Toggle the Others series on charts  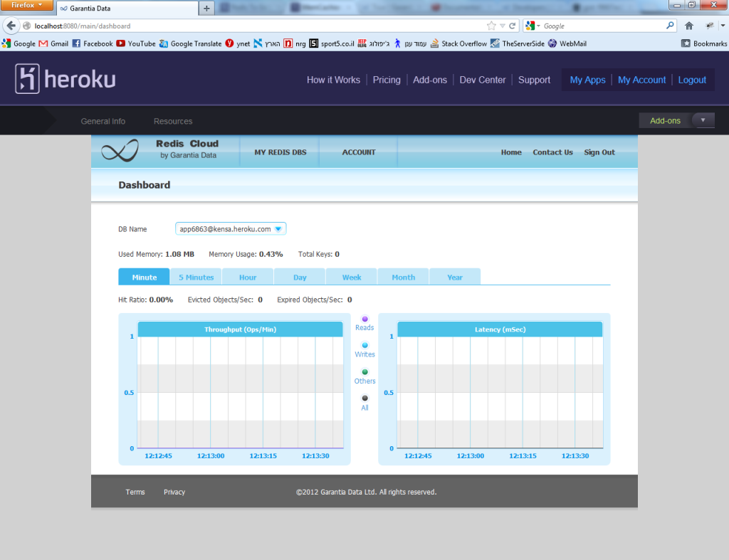pyautogui.click(x=364, y=372)
